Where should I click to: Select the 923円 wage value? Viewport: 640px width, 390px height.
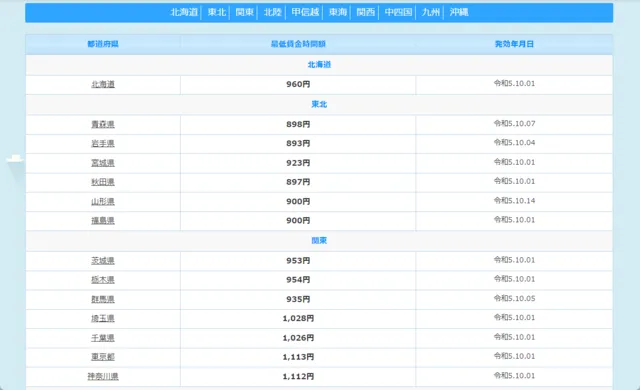click(x=298, y=163)
